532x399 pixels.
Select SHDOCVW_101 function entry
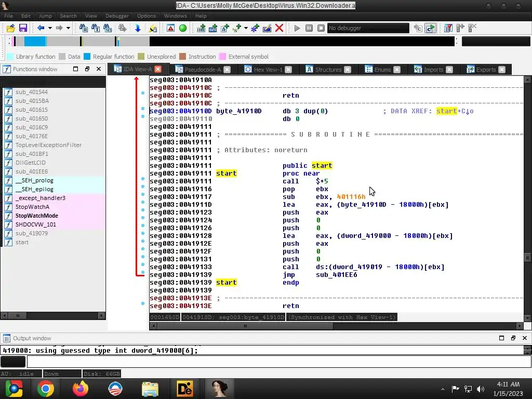tap(36, 224)
